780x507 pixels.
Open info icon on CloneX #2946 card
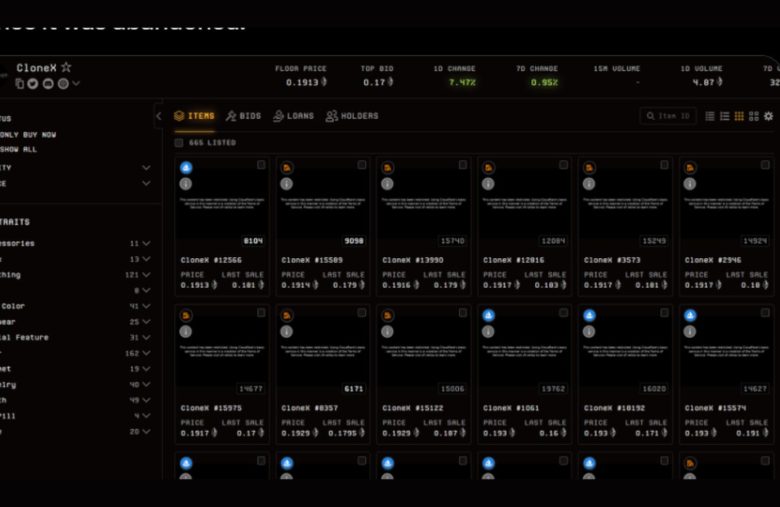690,184
